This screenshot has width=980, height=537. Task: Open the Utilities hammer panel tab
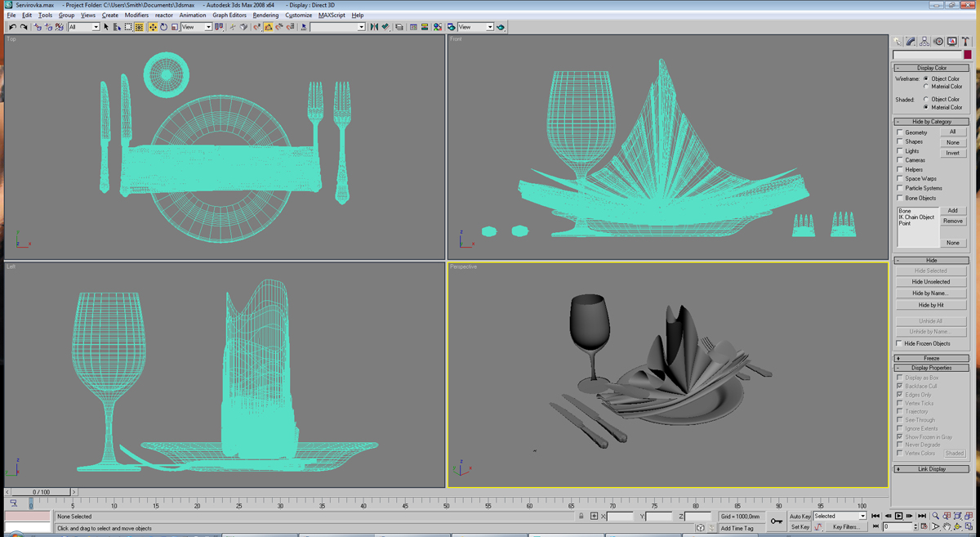point(965,41)
